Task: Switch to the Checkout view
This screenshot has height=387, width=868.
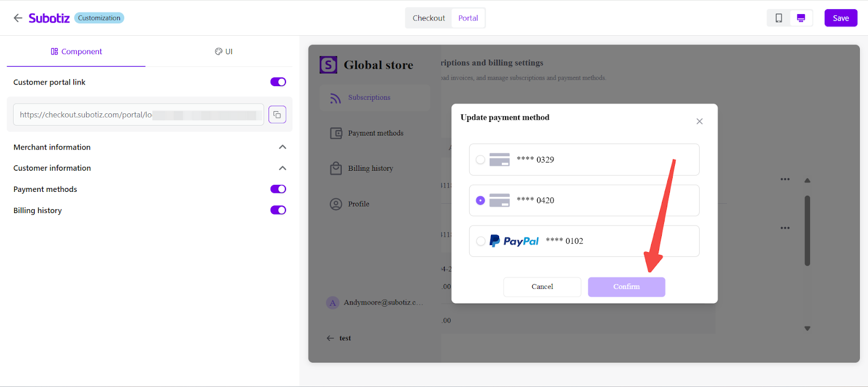Action: [429, 18]
